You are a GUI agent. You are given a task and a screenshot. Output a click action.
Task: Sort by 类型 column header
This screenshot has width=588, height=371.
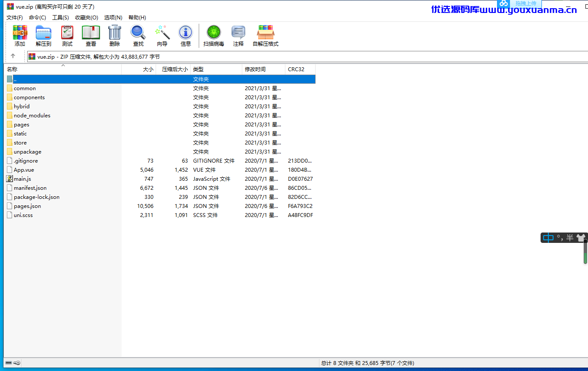tap(216, 69)
